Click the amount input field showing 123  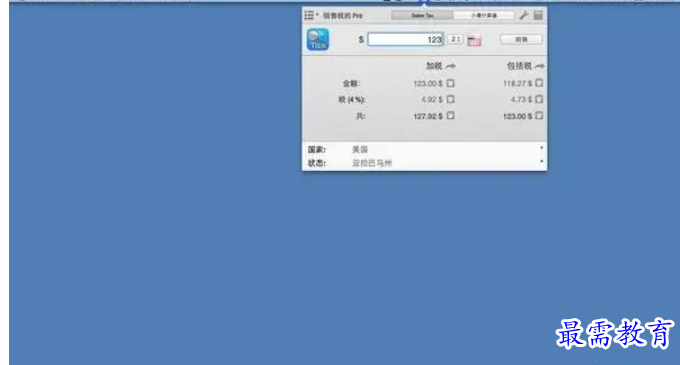405,39
